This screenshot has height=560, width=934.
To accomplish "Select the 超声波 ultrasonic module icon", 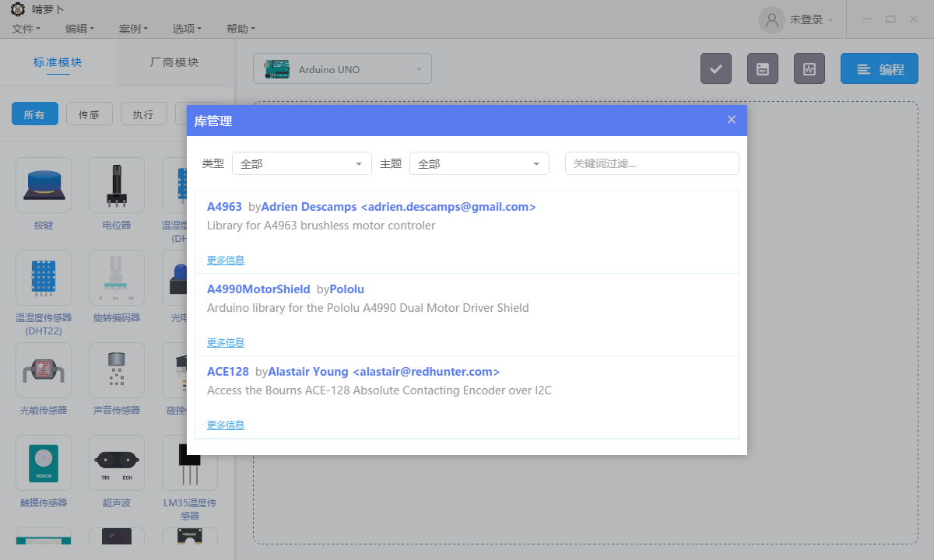I will 117,463.
